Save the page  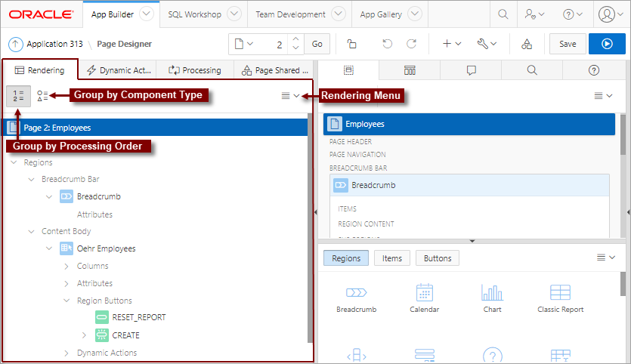pos(568,44)
